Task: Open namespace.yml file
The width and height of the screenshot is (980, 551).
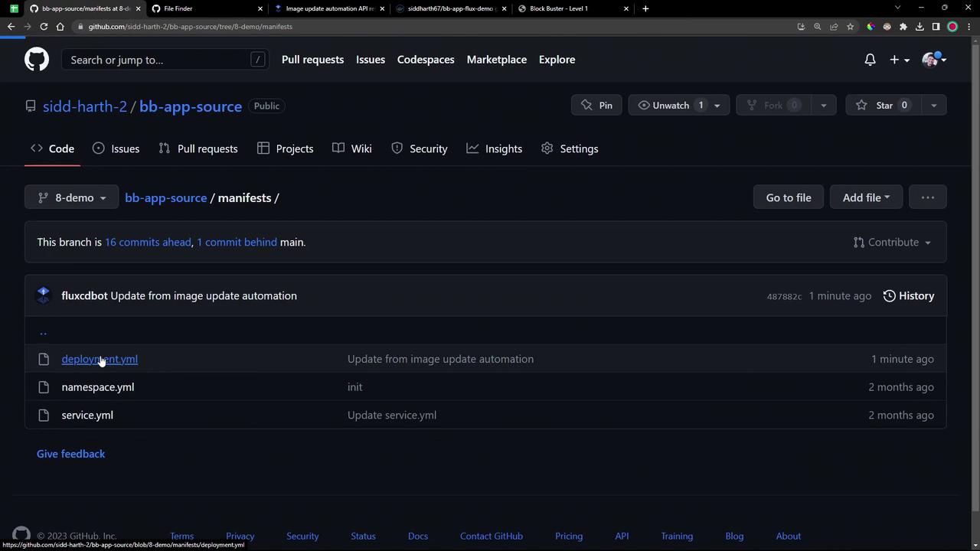Action: (x=98, y=387)
